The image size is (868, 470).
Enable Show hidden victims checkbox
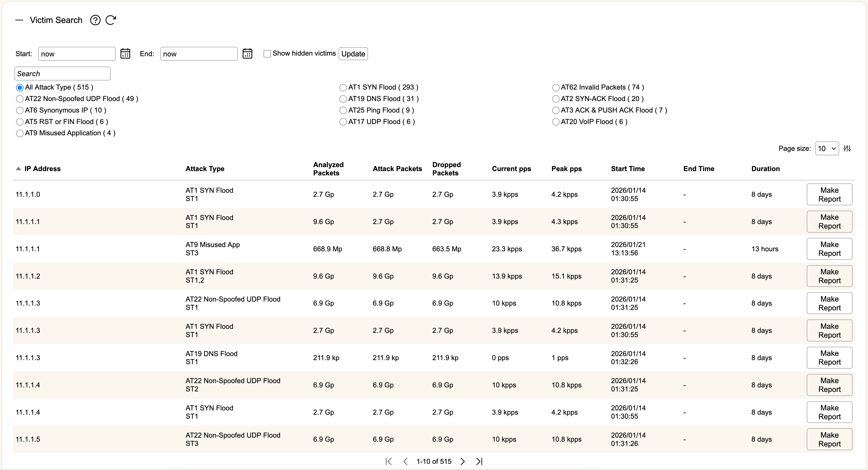click(267, 54)
